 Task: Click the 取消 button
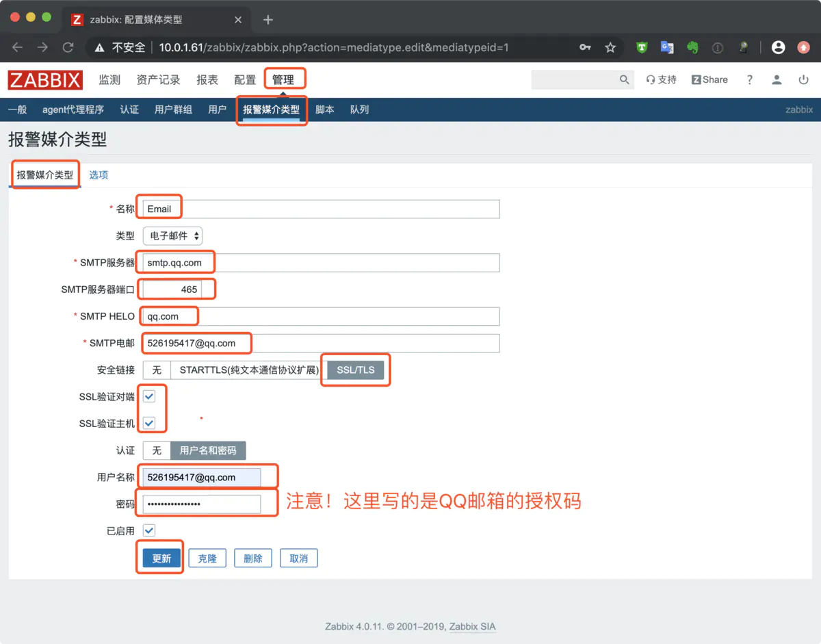pyautogui.click(x=299, y=558)
